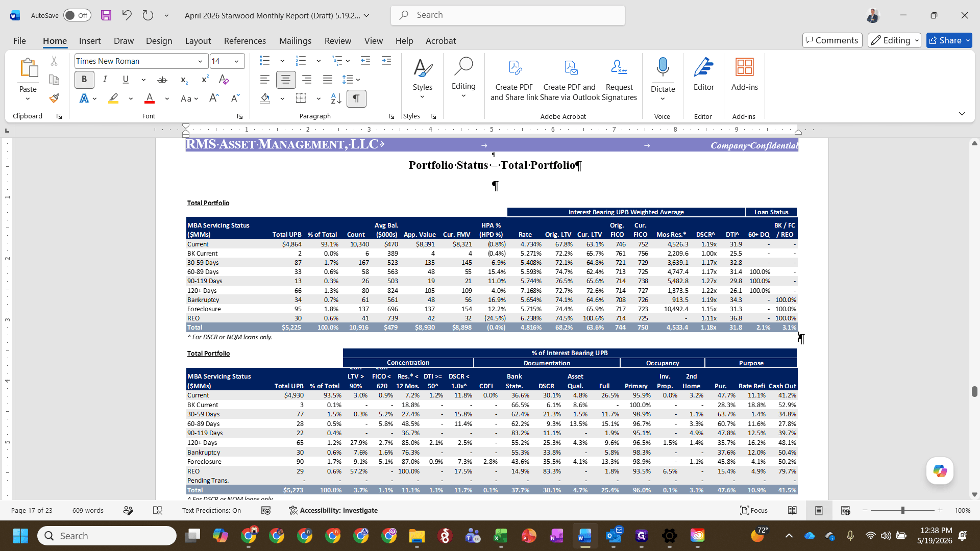The width and height of the screenshot is (980, 551).
Task: Open Excel from the Windows taskbar
Action: (500, 536)
